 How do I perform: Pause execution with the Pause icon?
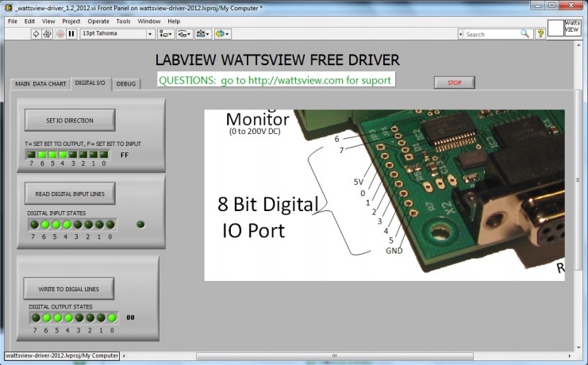point(71,34)
